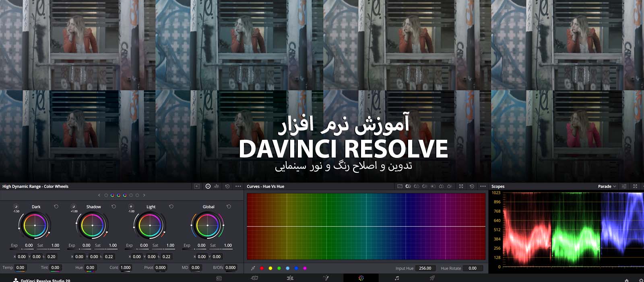Select the Lum Vs Sat curve icon

point(433,187)
